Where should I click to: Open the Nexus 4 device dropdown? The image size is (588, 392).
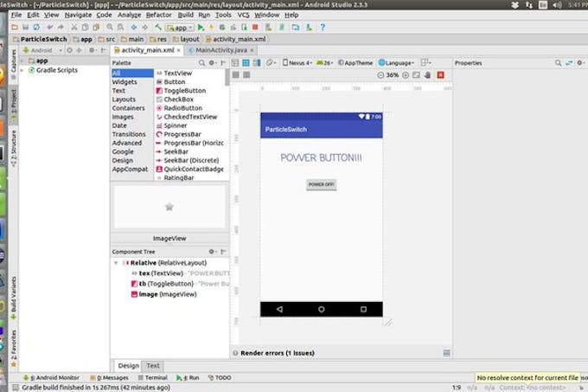pos(297,63)
